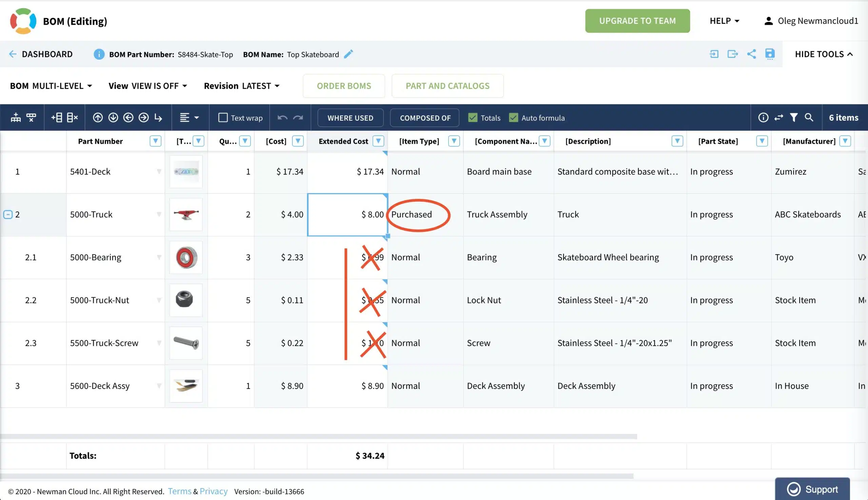This screenshot has width=868, height=500.
Task: Click the share icon in header
Action: click(x=751, y=54)
